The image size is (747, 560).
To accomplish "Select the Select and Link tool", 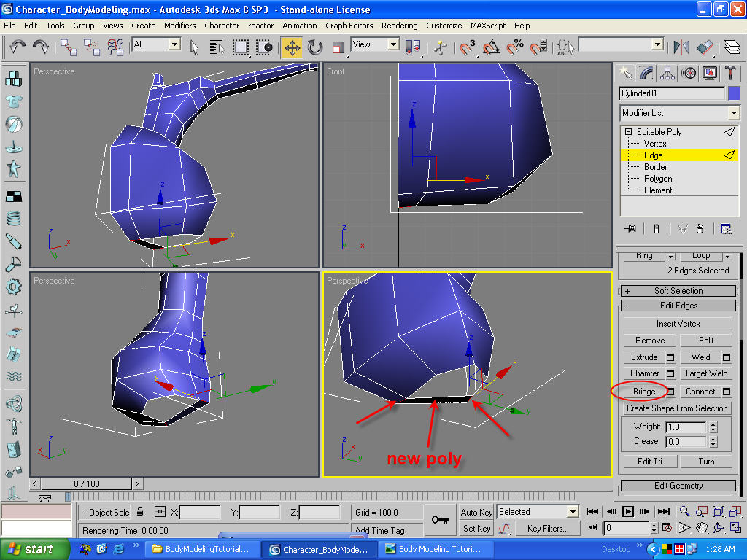I will coord(68,47).
